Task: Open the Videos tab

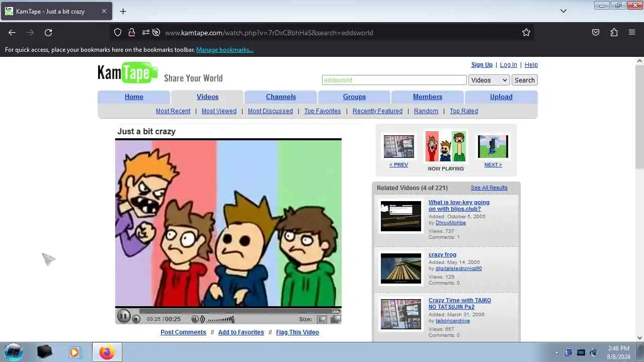Action: (207, 97)
